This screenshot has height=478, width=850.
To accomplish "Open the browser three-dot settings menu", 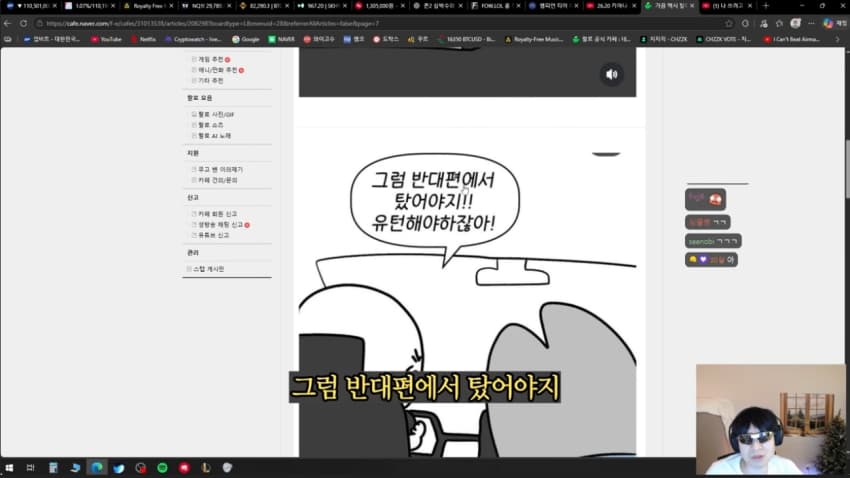I will coord(811,23).
